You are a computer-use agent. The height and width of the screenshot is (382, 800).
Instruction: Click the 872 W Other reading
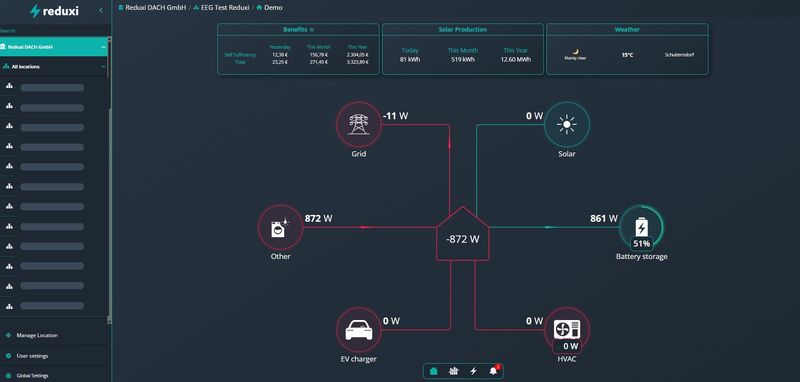(x=318, y=218)
